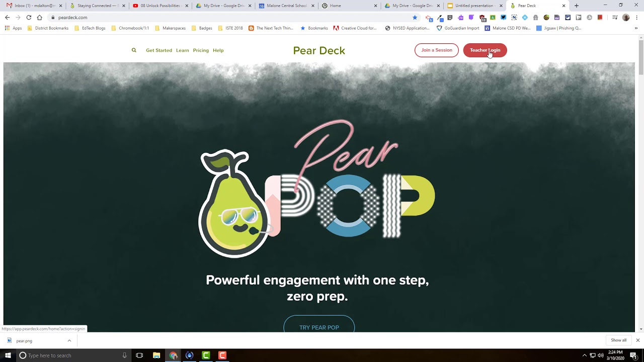The height and width of the screenshot is (362, 644).
Task: Click the Join a Session button
Action: (x=437, y=50)
